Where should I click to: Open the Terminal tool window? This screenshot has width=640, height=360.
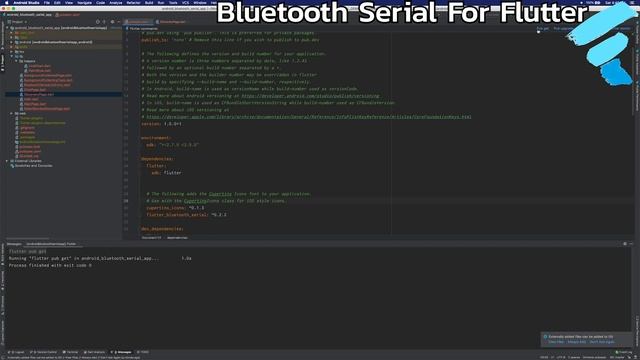pyautogui.click(x=70, y=352)
